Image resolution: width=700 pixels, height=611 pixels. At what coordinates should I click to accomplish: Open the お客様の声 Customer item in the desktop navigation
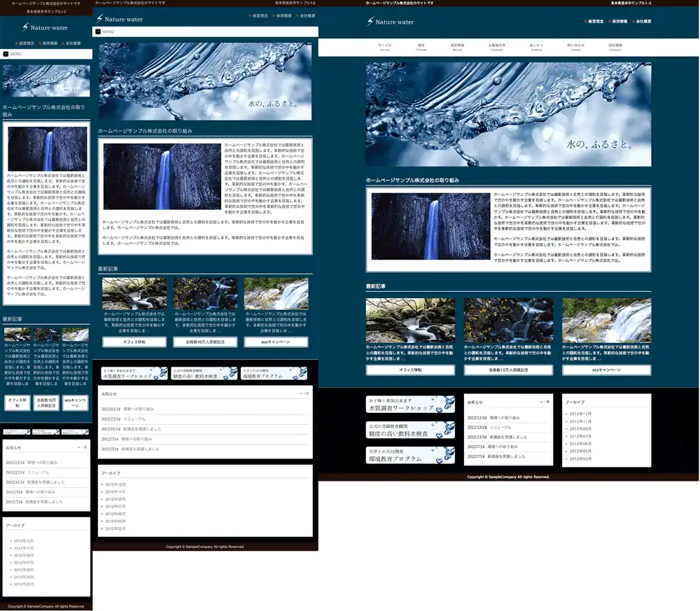point(496,47)
